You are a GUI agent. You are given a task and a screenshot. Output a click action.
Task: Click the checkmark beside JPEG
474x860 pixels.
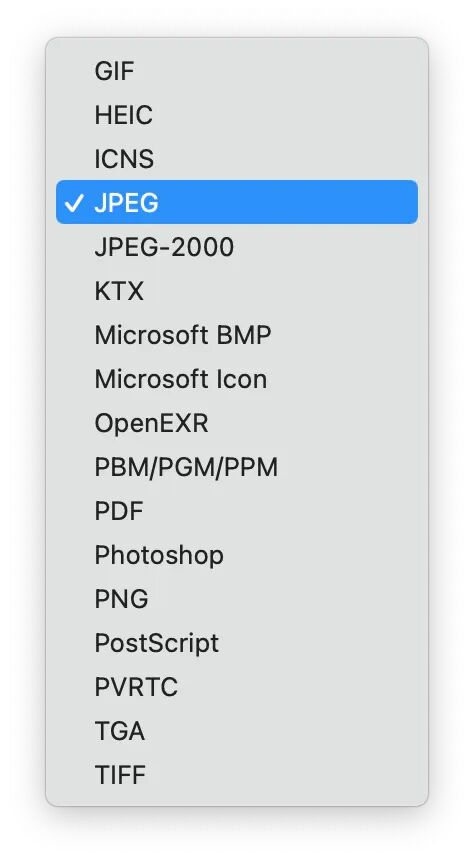coord(74,203)
